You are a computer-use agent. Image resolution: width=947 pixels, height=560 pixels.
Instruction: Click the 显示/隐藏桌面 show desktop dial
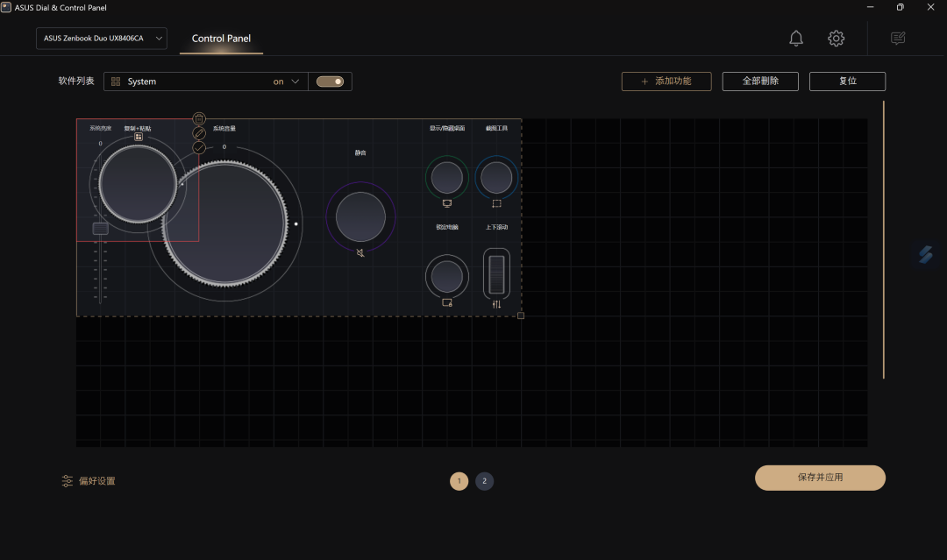pos(446,178)
